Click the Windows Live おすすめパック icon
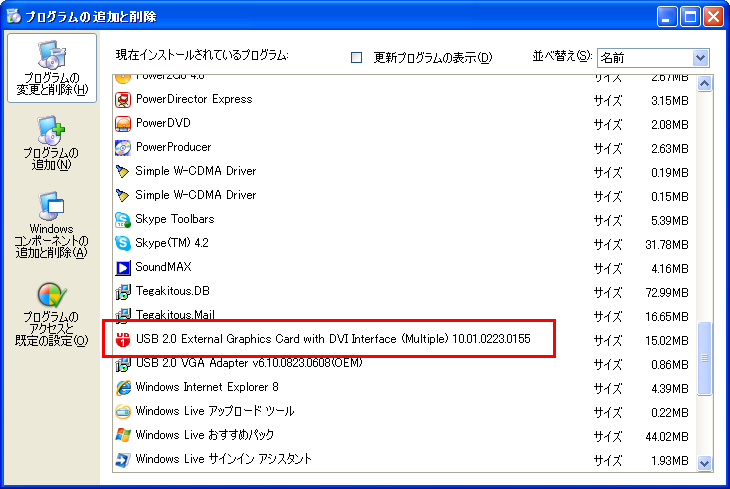The height and width of the screenshot is (489, 730). point(123,435)
